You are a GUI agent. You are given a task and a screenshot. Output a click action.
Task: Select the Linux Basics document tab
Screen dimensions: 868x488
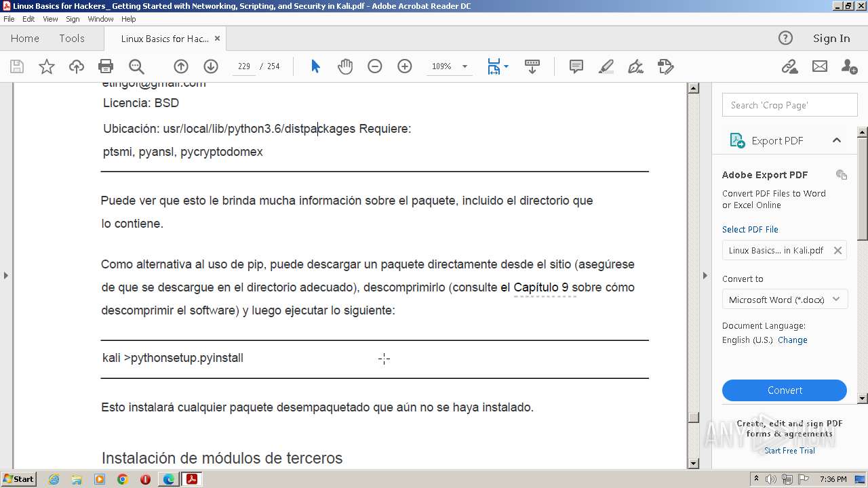(165, 39)
